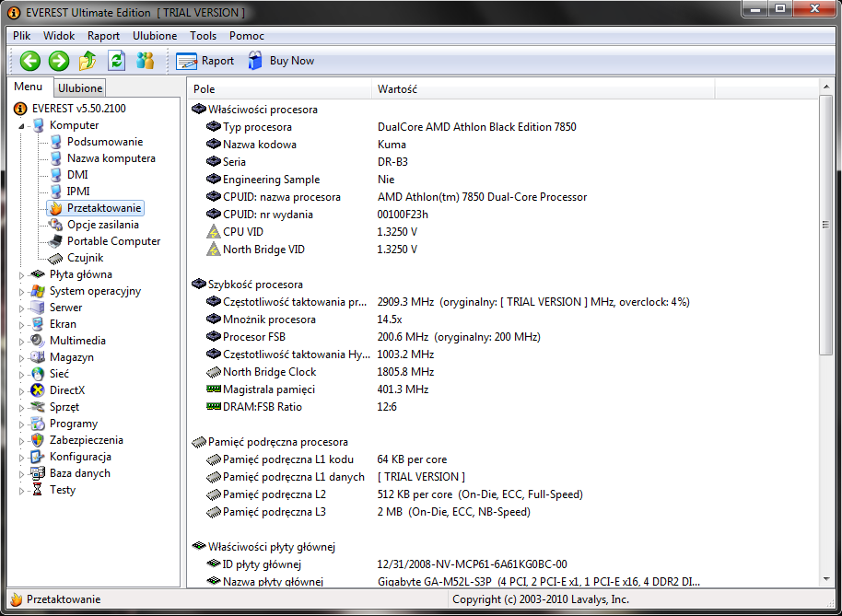The image size is (842, 616).
Task: Open the Tools menu
Action: pos(203,36)
